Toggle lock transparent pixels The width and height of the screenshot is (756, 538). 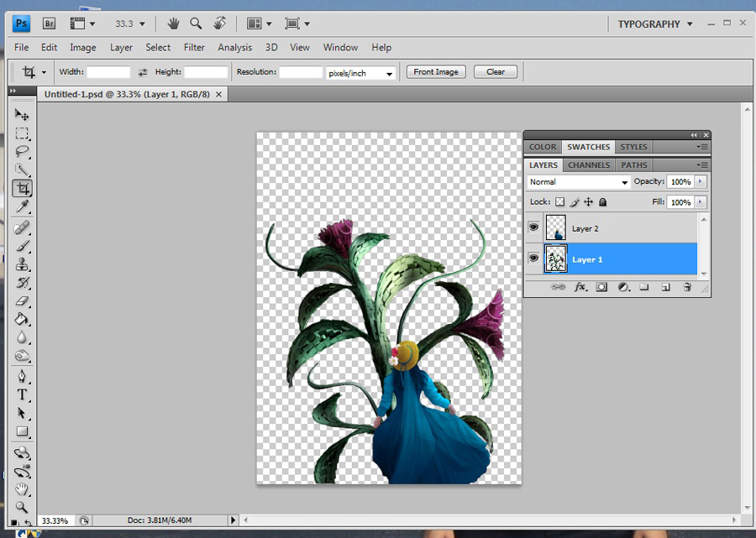pos(559,201)
